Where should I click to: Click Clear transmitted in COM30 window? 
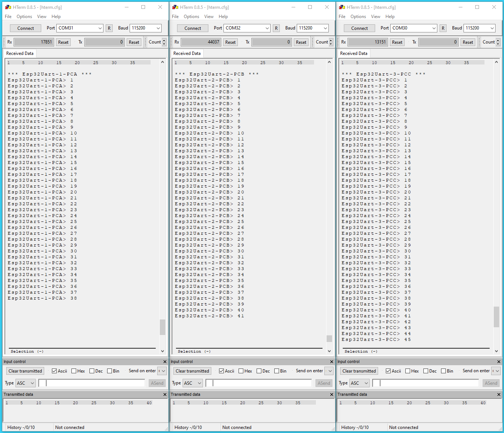tap(359, 371)
